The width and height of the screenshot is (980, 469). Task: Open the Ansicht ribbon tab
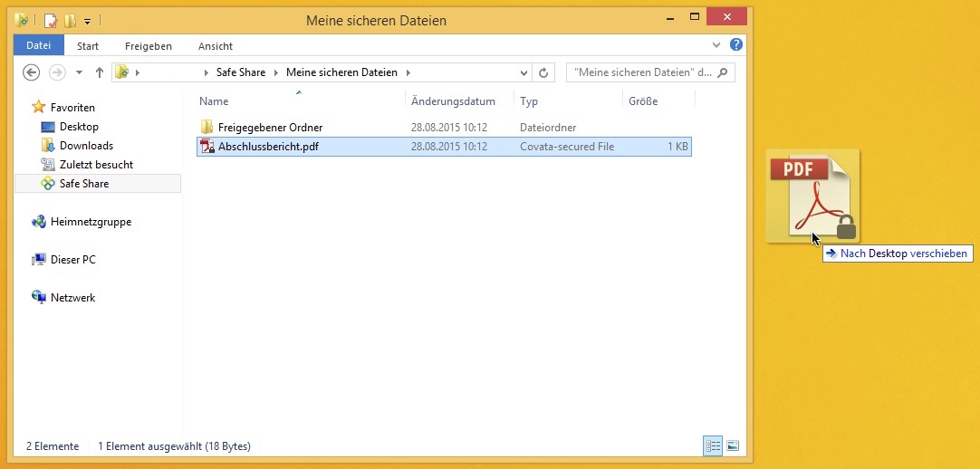click(215, 46)
